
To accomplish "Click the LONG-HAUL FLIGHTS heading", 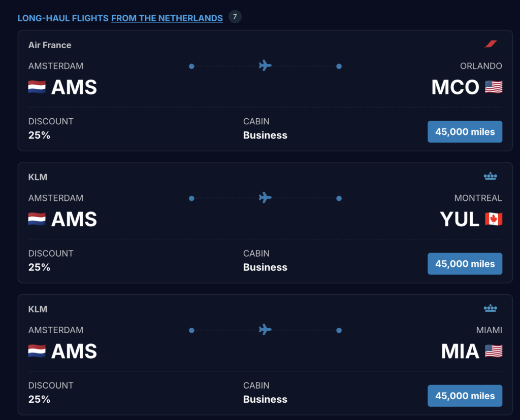I will 62,18.
